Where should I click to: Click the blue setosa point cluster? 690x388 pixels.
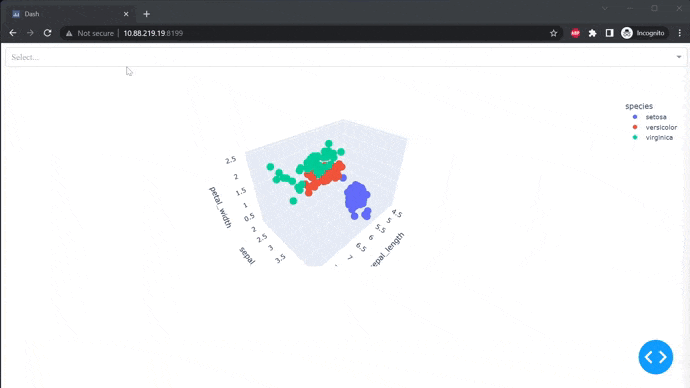point(356,197)
